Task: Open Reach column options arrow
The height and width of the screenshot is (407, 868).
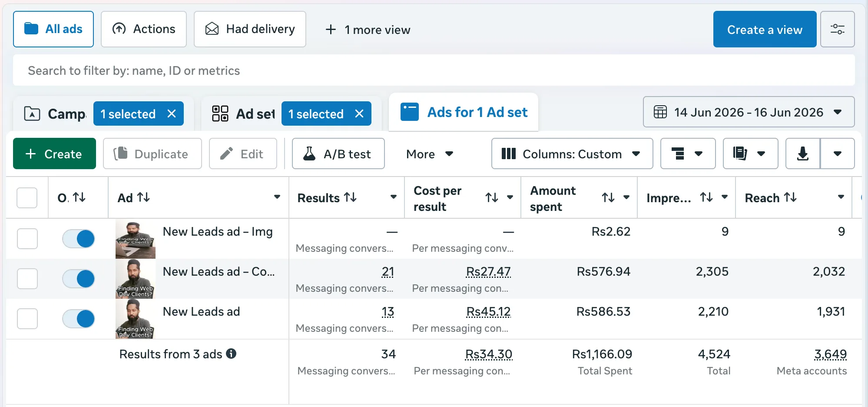Action: pyautogui.click(x=841, y=197)
